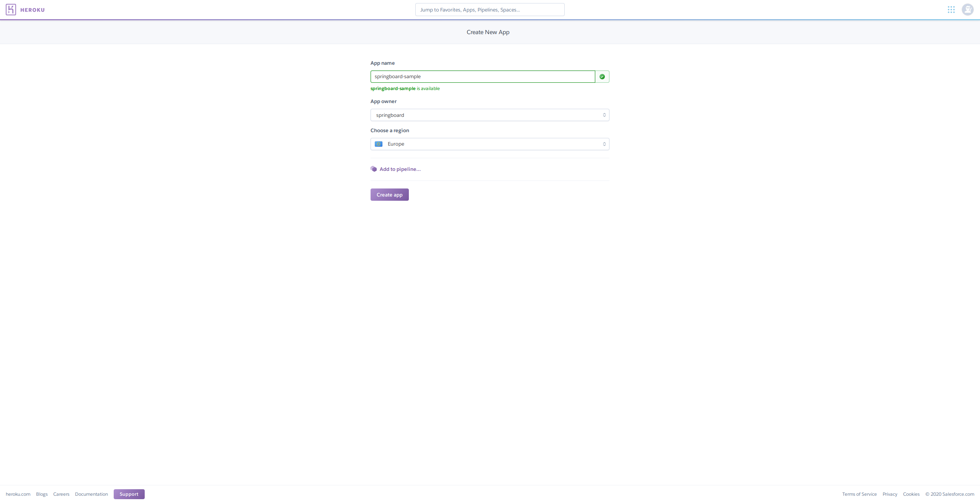Open the Cookies footer link
The height and width of the screenshot is (503, 980).
[911, 494]
